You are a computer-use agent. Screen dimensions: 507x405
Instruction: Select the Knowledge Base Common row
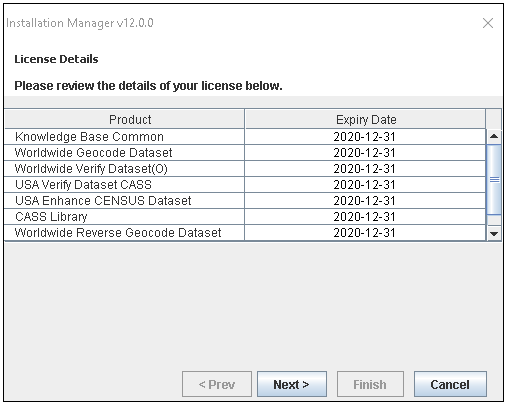pyautogui.click(x=245, y=137)
